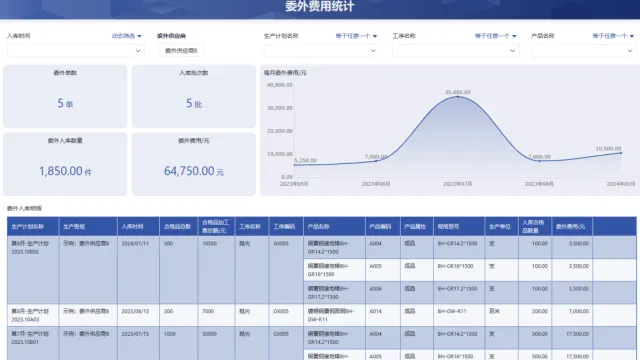The image size is (640, 360).
Task: Open 等于任意一个 operator for 工序名称 filter
Action: 496,36
